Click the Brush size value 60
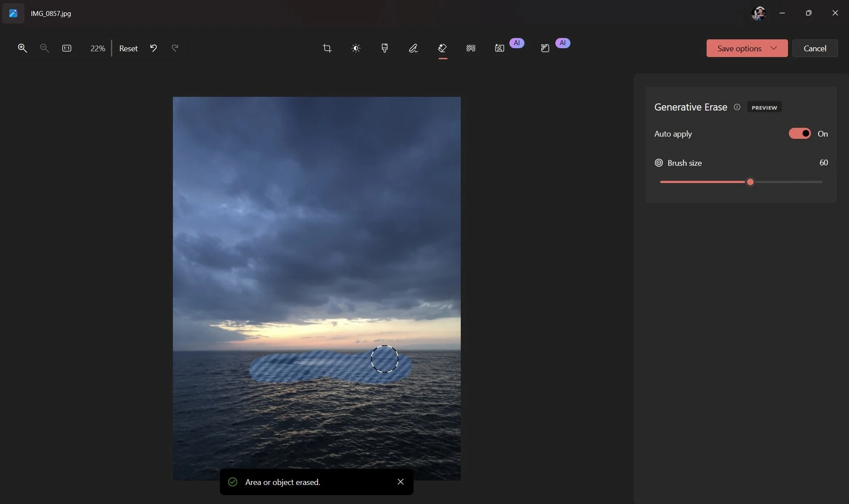Screen dimensions: 849x504 823,162
